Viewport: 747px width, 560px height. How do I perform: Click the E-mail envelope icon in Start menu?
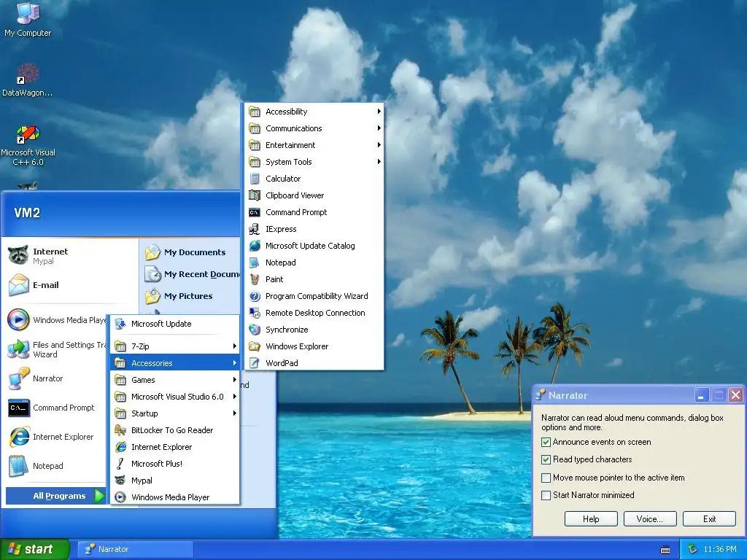click(x=19, y=285)
